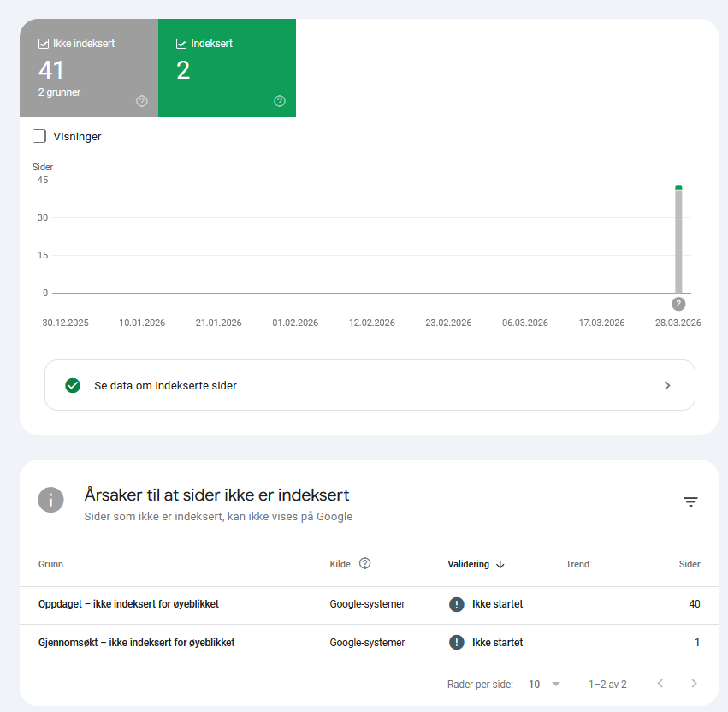Open help tooltip on Ikke indeksert card
728x712 pixels.
point(143,101)
